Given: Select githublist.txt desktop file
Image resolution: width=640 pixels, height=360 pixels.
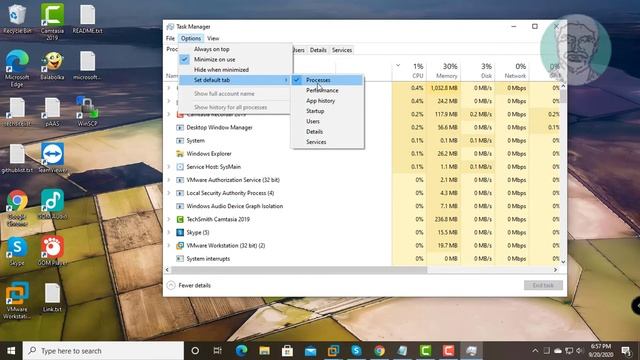Looking at the screenshot, I should coord(17,158).
